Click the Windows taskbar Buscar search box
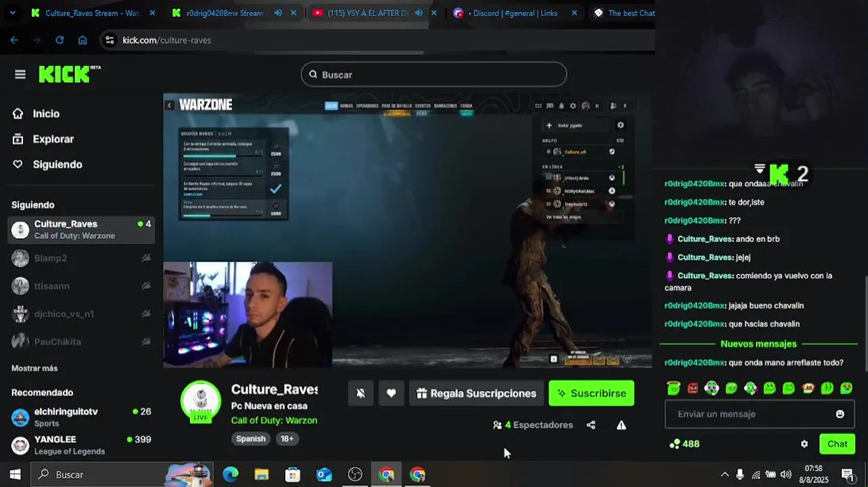868x487 pixels. (122, 474)
